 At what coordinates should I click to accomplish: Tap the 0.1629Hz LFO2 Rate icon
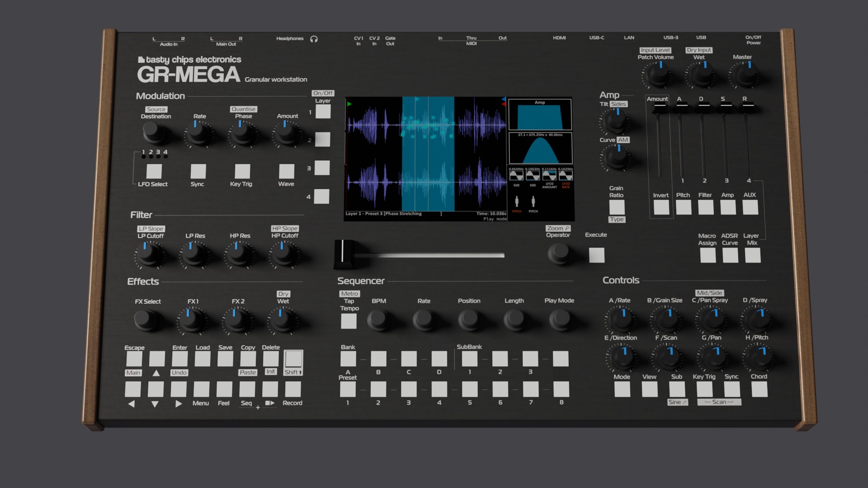(x=566, y=175)
